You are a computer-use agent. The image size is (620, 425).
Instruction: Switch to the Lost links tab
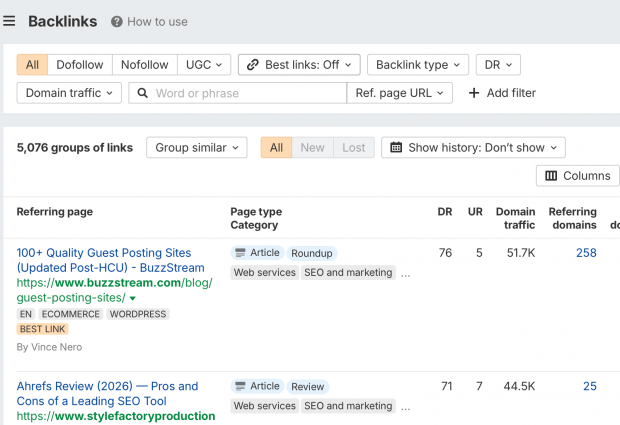pos(354,148)
